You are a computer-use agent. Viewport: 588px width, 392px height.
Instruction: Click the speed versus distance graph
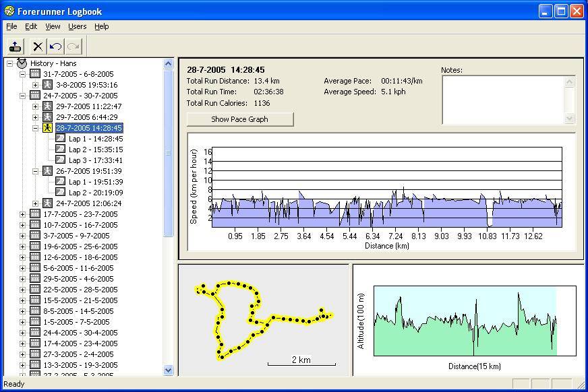pyautogui.click(x=386, y=187)
